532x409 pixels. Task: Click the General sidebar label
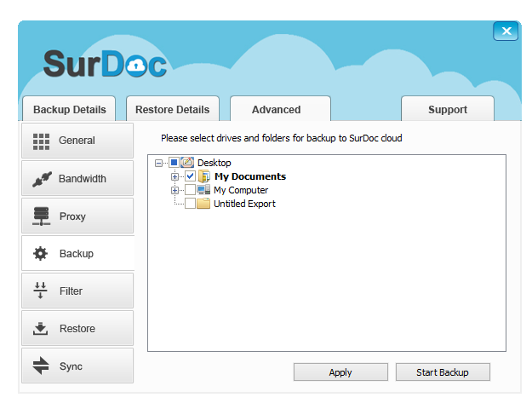(x=77, y=141)
